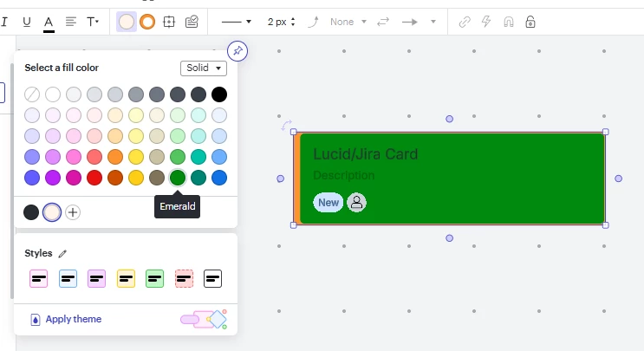
Task: Pick the bright yellow swatch in last row
Action: click(136, 178)
